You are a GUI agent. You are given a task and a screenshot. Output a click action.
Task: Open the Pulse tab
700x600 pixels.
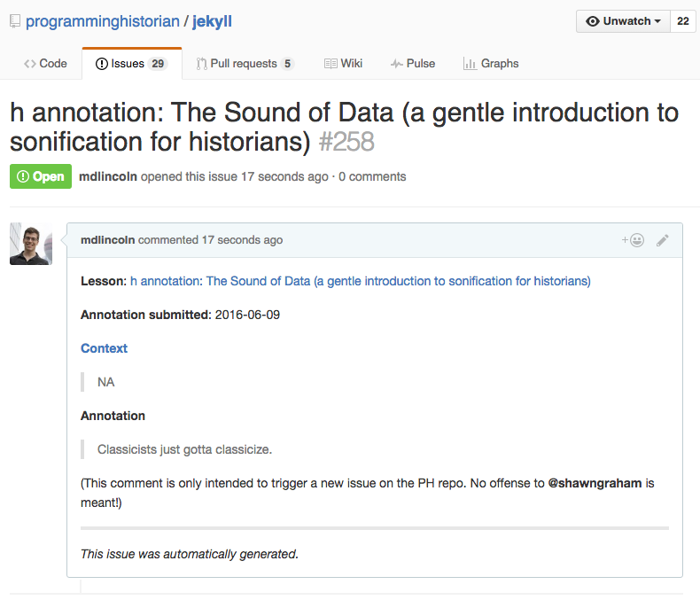[x=413, y=64]
